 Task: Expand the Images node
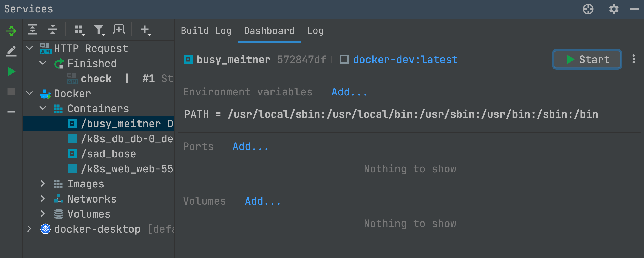[43, 184]
